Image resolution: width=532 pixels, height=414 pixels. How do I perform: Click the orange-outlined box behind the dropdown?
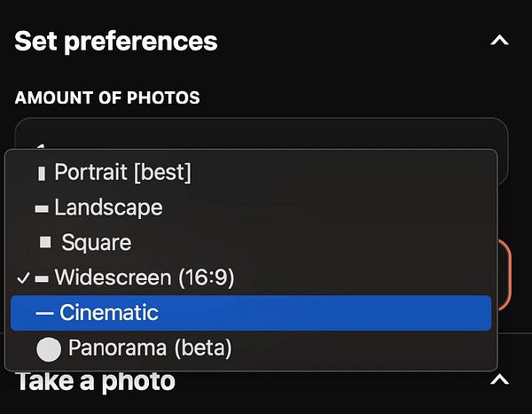pos(504,275)
